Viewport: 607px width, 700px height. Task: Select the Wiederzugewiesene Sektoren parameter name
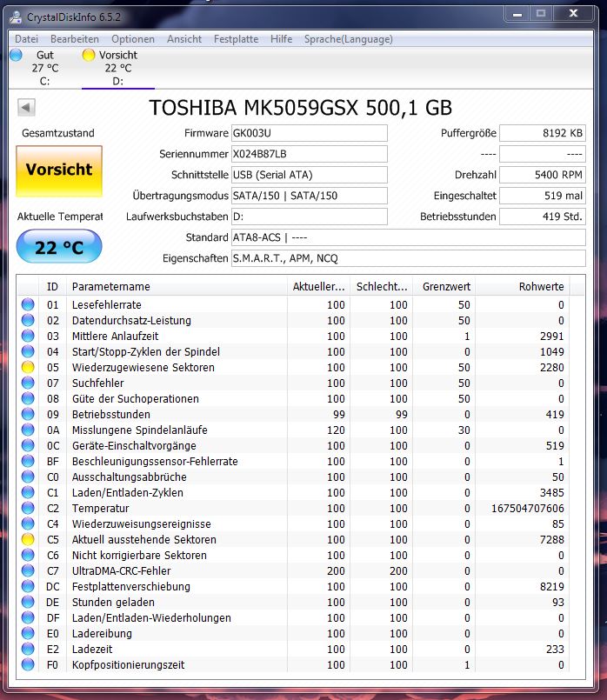coord(143,368)
